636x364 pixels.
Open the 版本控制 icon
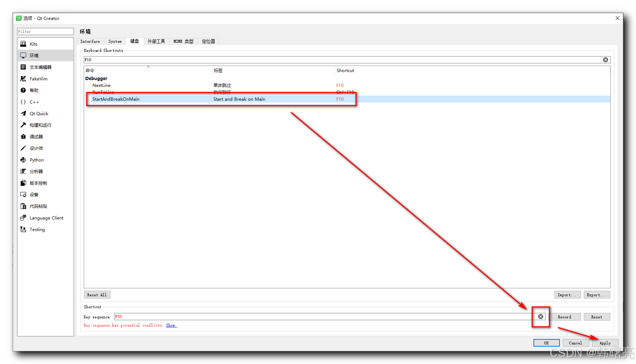point(23,183)
